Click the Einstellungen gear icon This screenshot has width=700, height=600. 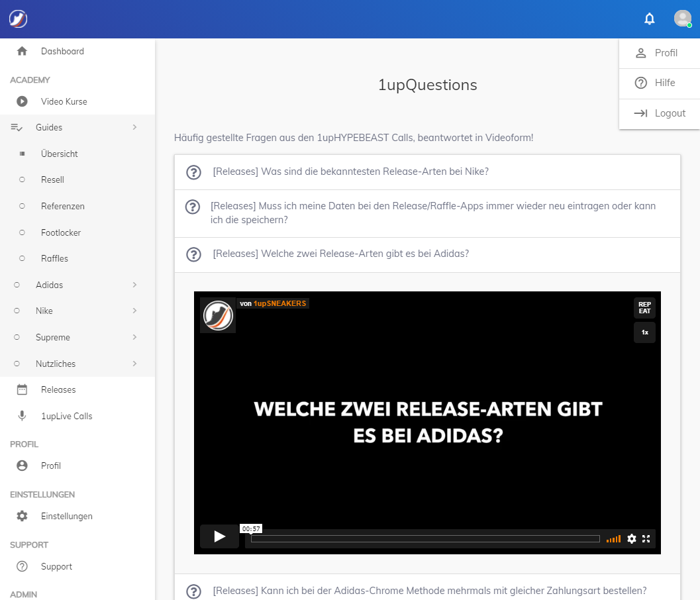(22, 516)
